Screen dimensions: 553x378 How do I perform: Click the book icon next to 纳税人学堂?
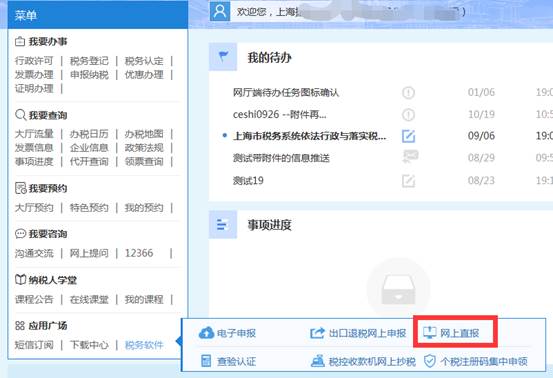point(20,280)
